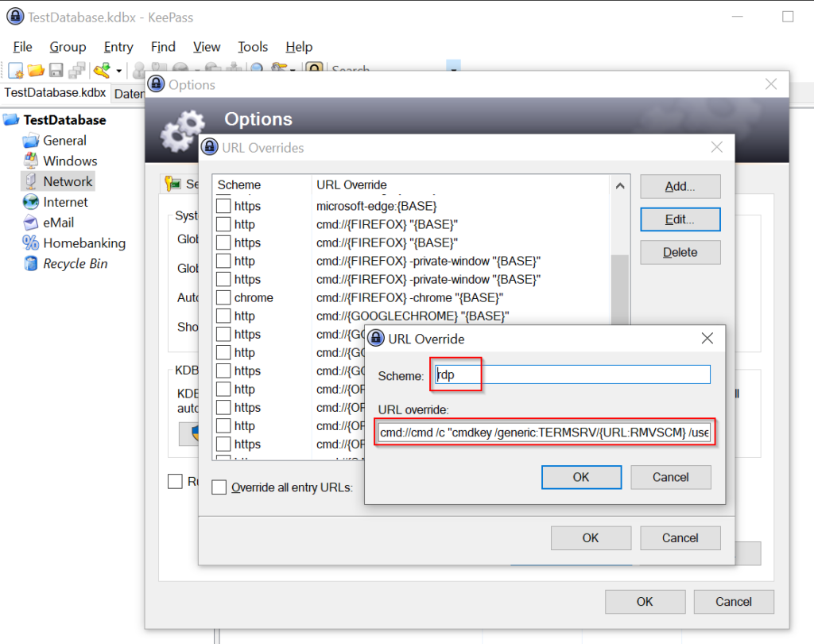Click the Save database floppy icon
The width and height of the screenshot is (814, 644).
(x=56, y=70)
